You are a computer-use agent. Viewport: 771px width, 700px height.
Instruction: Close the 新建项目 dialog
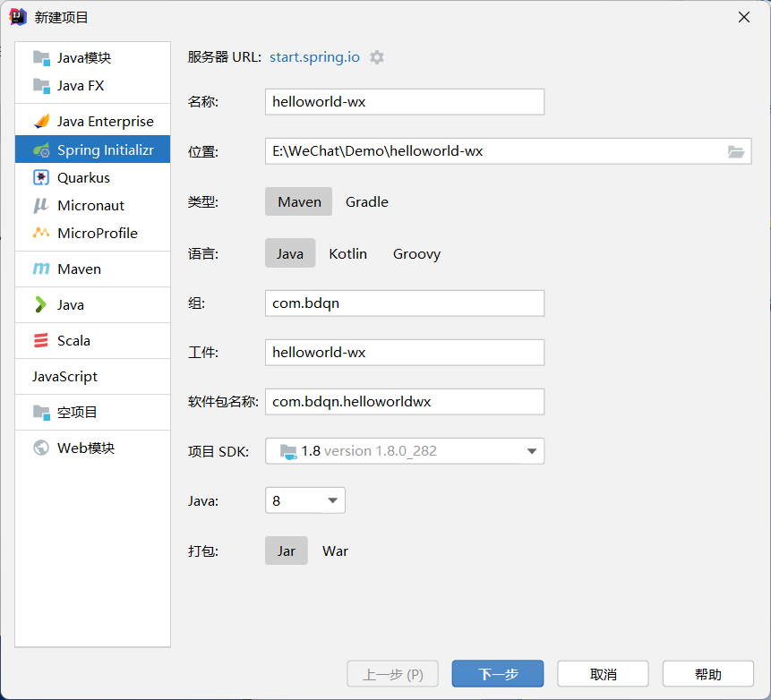tap(744, 17)
